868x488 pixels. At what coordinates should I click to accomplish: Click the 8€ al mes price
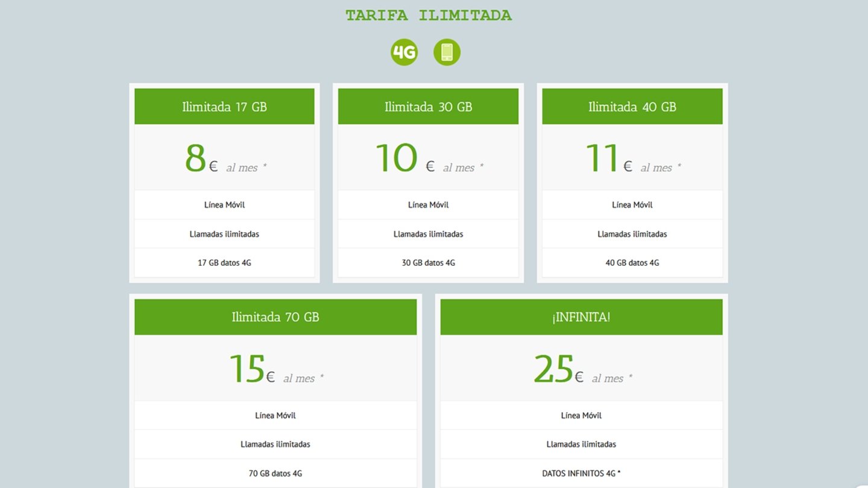point(225,158)
